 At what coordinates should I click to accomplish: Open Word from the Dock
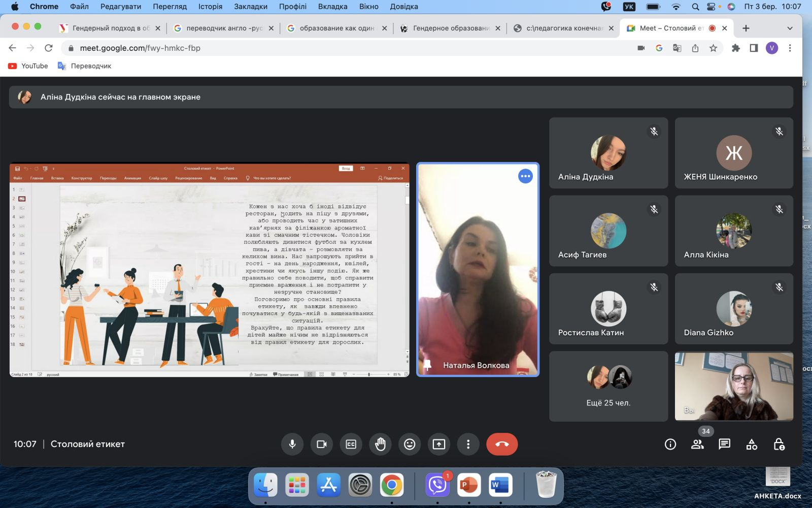tap(500, 485)
